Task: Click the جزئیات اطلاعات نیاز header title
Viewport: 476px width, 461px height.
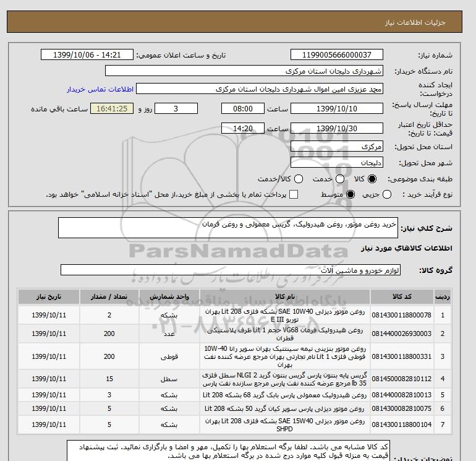Action: click(415, 22)
